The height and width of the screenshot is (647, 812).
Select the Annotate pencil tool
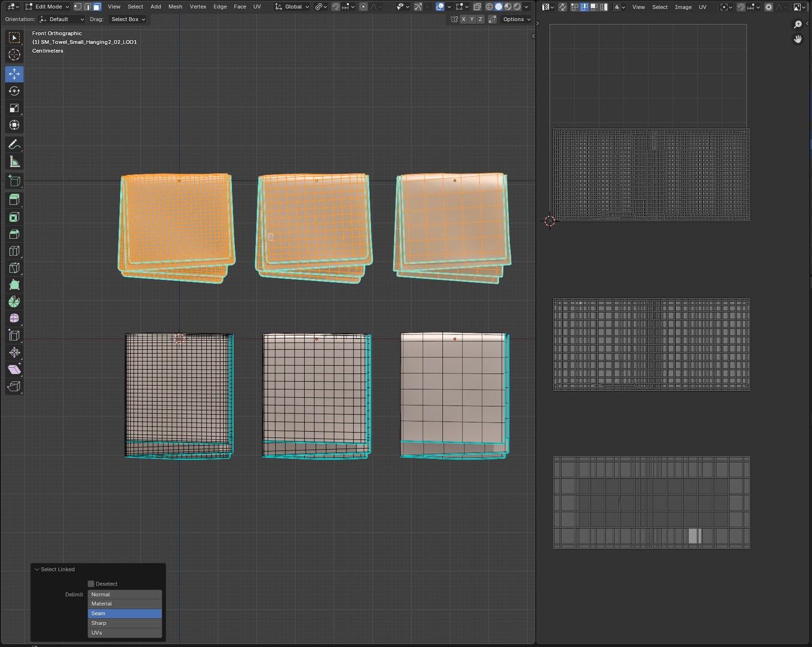[14, 144]
